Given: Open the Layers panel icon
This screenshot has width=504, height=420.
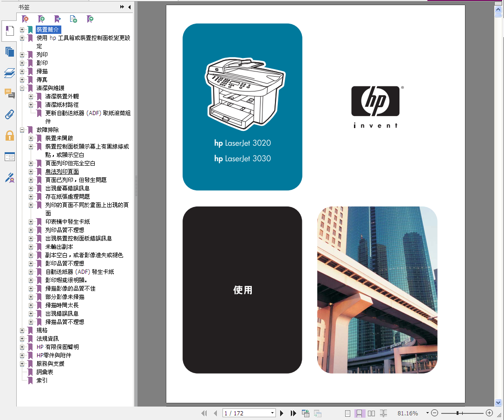Looking at the screenshot, I should [10, 73].
